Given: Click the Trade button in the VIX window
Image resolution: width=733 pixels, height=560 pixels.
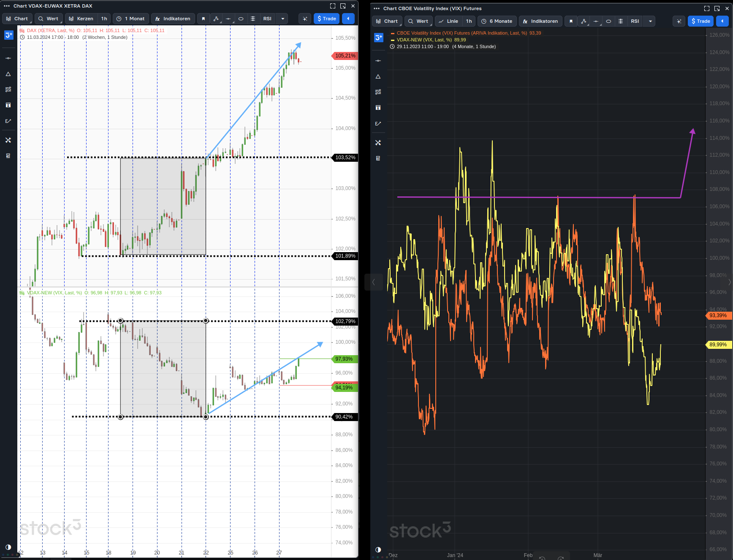Looking at the screenshot, I should tap(701, 21).
